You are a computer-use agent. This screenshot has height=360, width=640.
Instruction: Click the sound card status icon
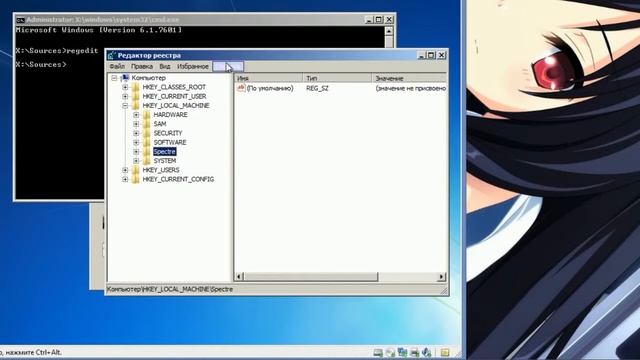427,352
